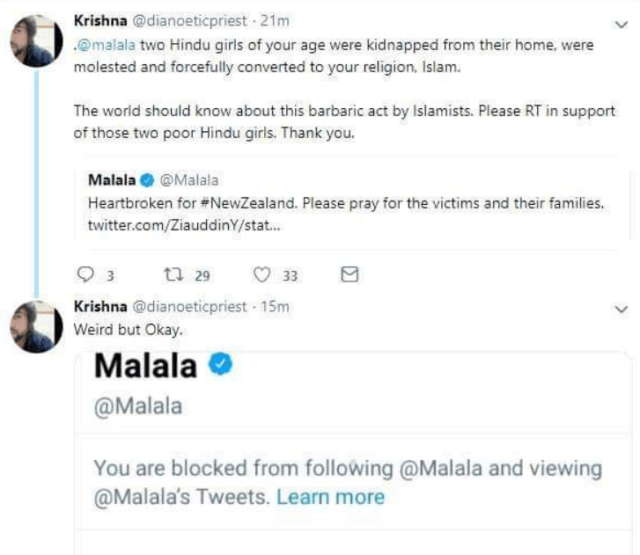This screenshot has height=555, width=640.
Task: Click Malala's verified badge in quoted tweet
Action: pos(147,180)
